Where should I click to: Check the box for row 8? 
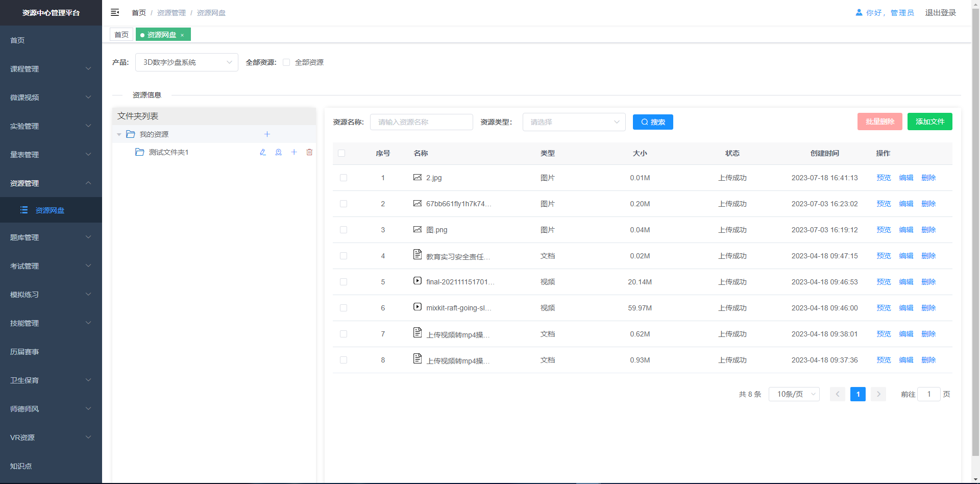pyautogui.click(x=344, y=360)
